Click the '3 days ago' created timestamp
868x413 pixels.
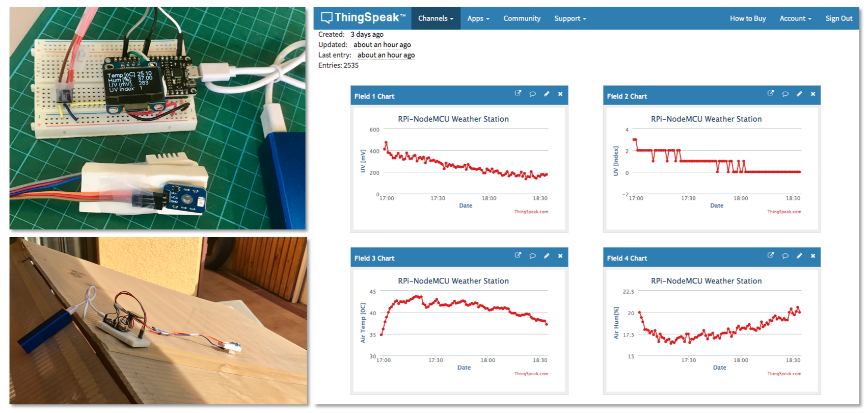[367, 34]
